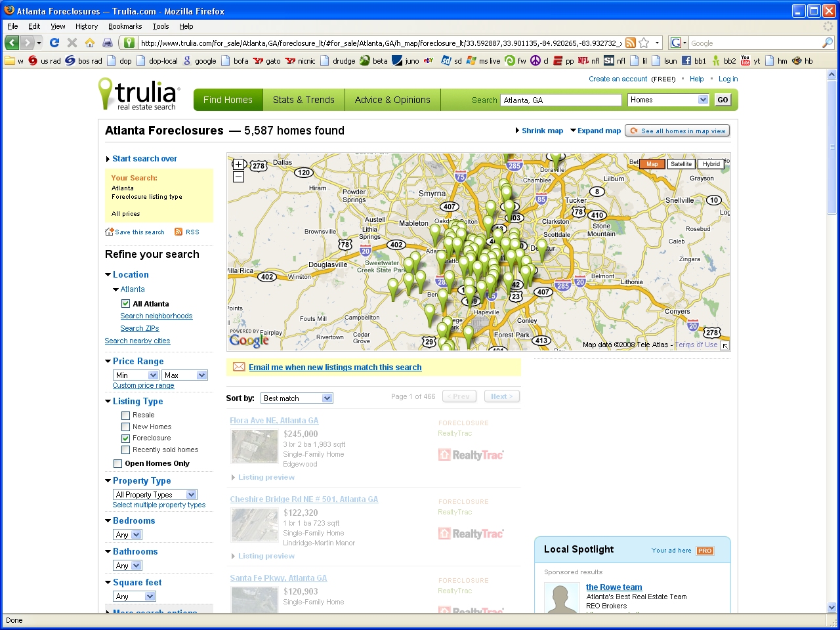Image resolution: width=840 pixels, height=630 pixels.
Task: Open the Bookmarks menu
Action: tap(125, 26)
